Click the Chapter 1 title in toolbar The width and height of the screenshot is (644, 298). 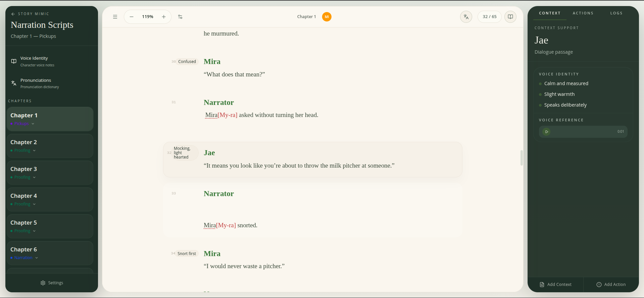click(306, 17)
